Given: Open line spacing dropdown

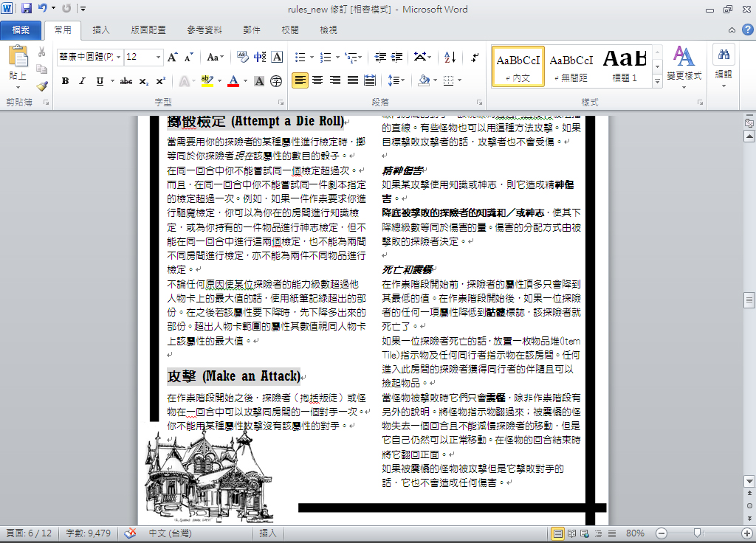Looking at the screenshot, I should pos(396,80).
